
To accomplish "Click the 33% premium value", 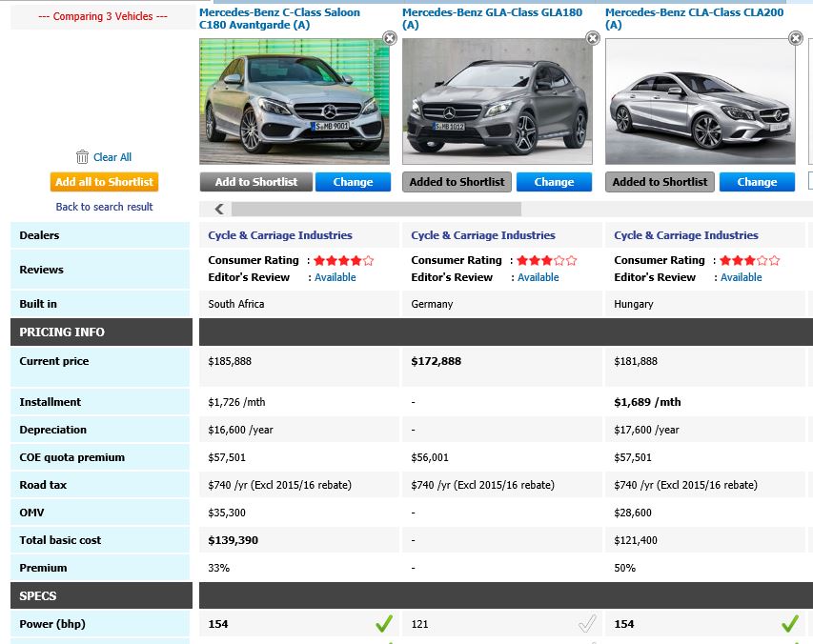I will pyautogui.click(x=219, y=568).
